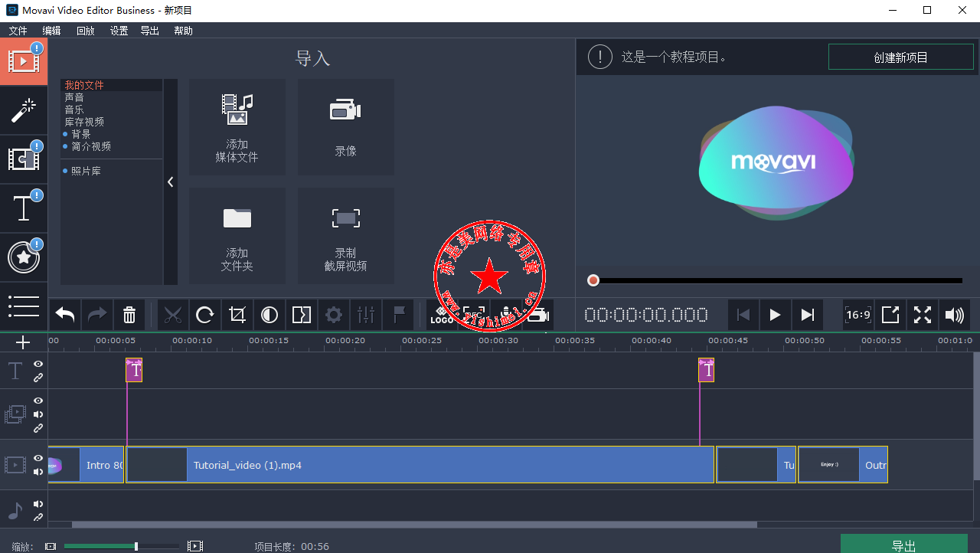This screenshot has width=980, height=553.
Task: Open the Transitions tab in sidebar
Action: point(24,159)
